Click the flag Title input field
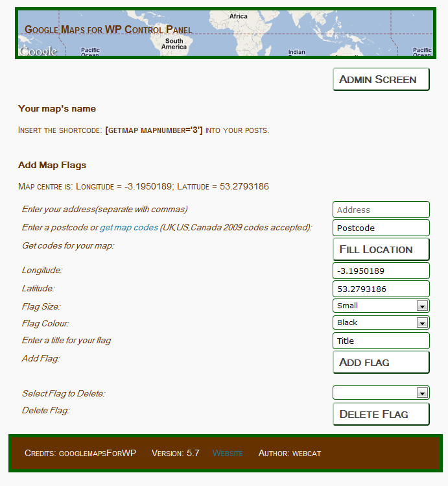 click(381, 341)
